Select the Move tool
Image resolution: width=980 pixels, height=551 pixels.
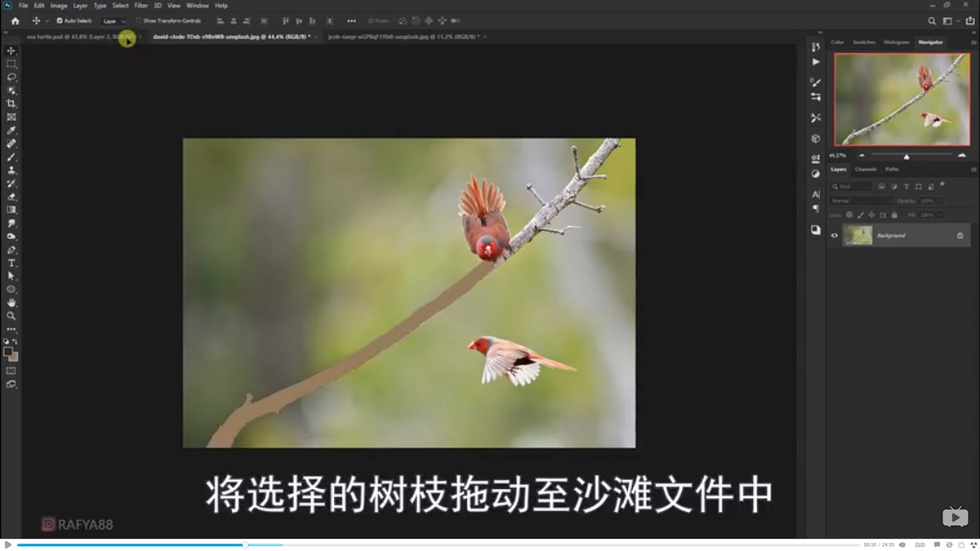coord(11,50)
